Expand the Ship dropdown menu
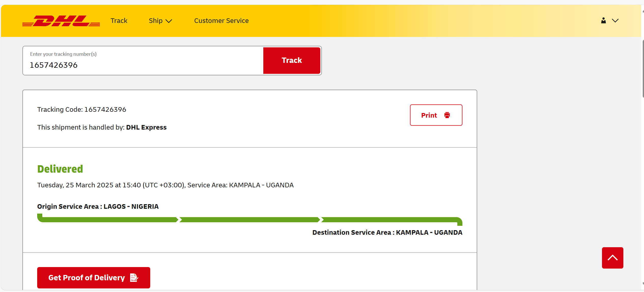The height and width of the screenshot is (292, 644). click(x=160, y=21)
